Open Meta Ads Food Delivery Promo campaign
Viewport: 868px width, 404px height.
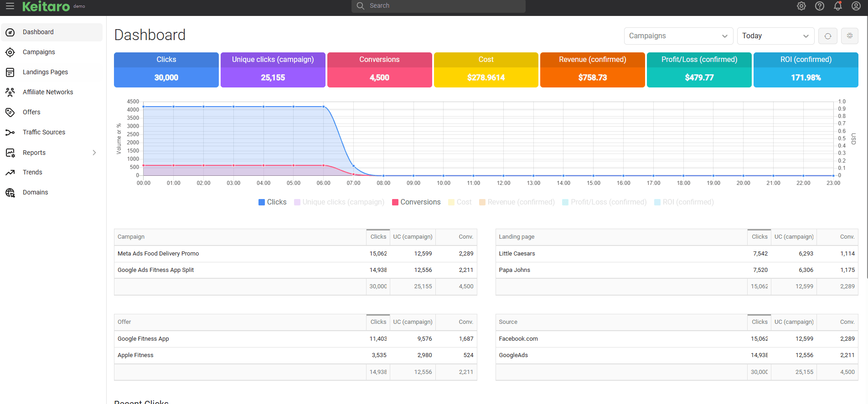click(158, 254)
